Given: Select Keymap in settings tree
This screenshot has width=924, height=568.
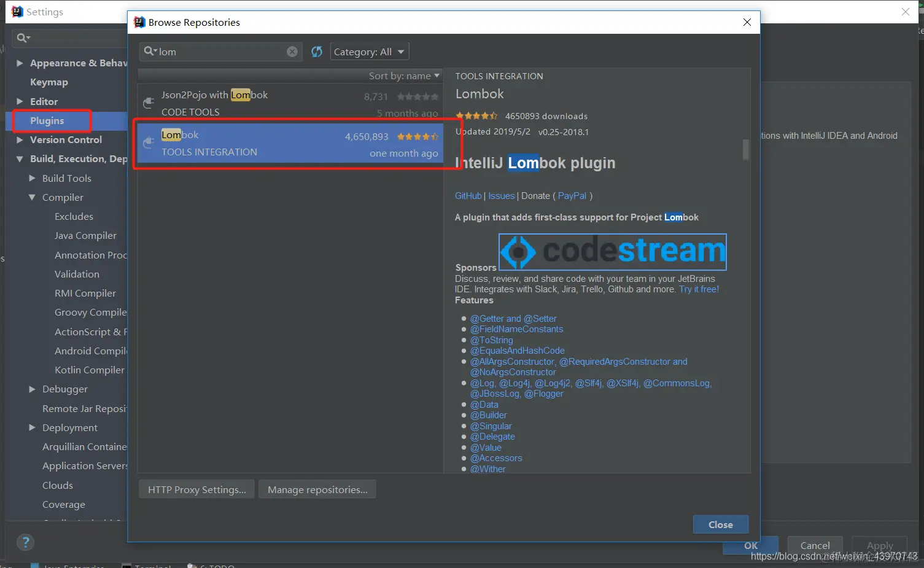Looking at the screenshot, I should 49,82.
